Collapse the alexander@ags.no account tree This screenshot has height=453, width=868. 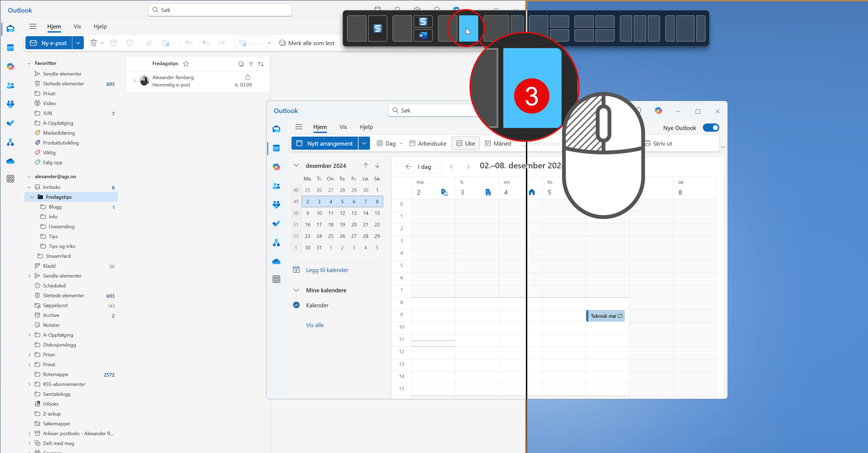[x=29, y=177]
